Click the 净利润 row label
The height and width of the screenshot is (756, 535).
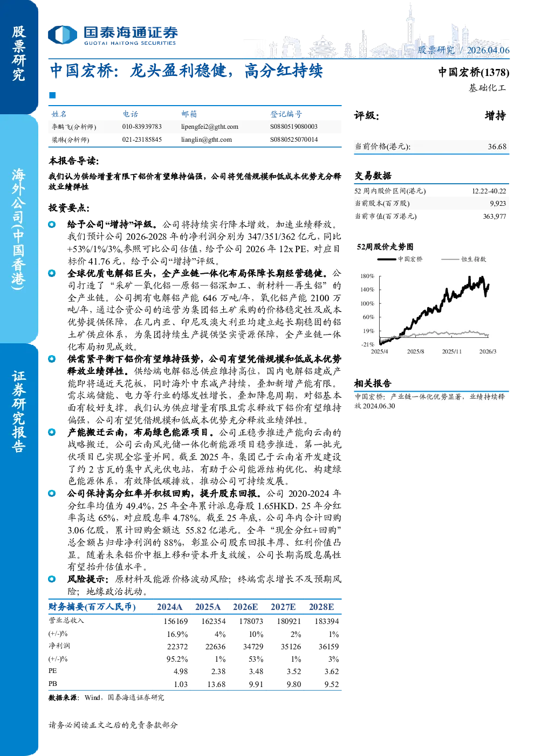pyautogui.click(x=59, y=646)
